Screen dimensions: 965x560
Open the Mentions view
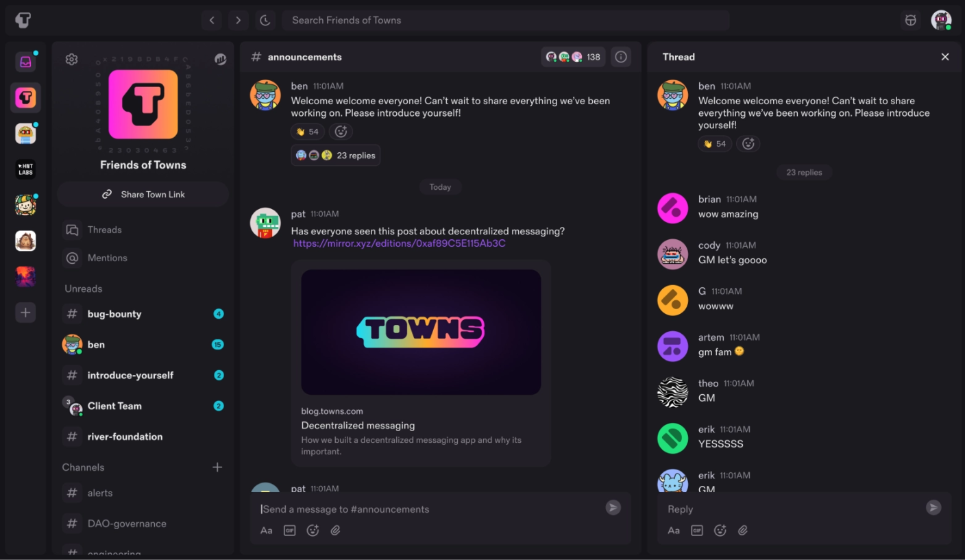(107, 258)
